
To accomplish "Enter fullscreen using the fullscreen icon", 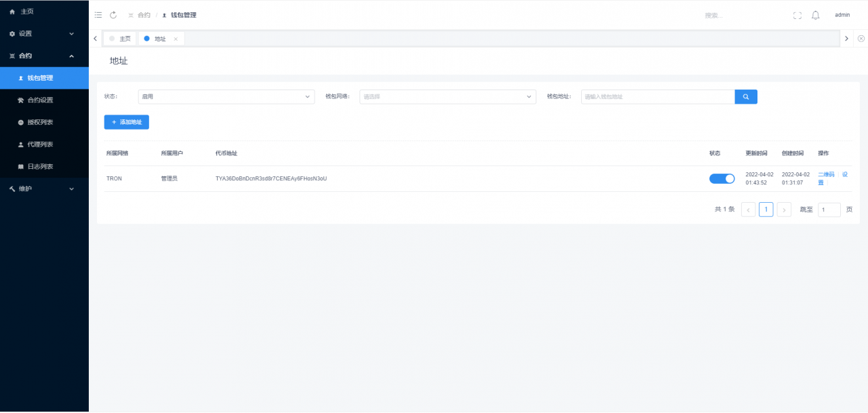I will [x=797, y=15].
